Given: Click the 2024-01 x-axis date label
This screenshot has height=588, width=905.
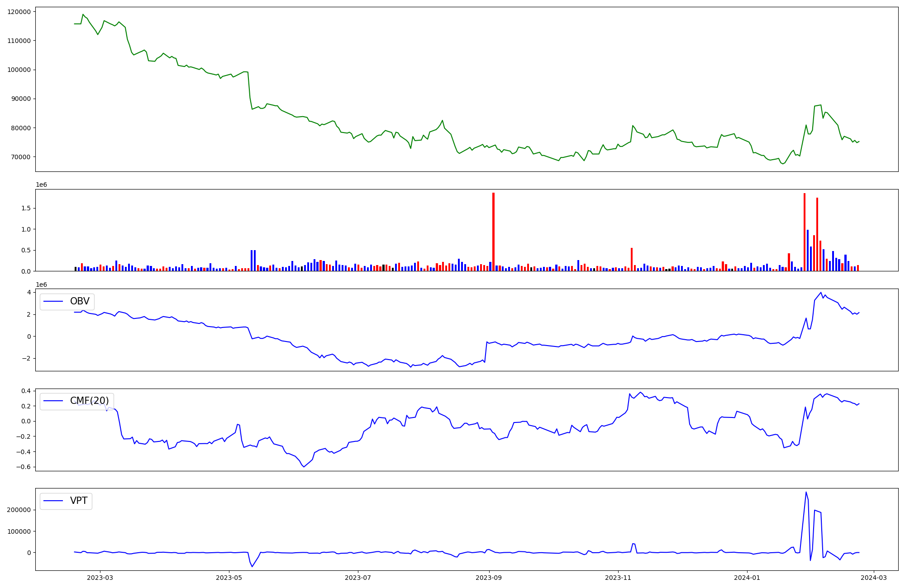Looking at the screenshot, I should [747, 577].
